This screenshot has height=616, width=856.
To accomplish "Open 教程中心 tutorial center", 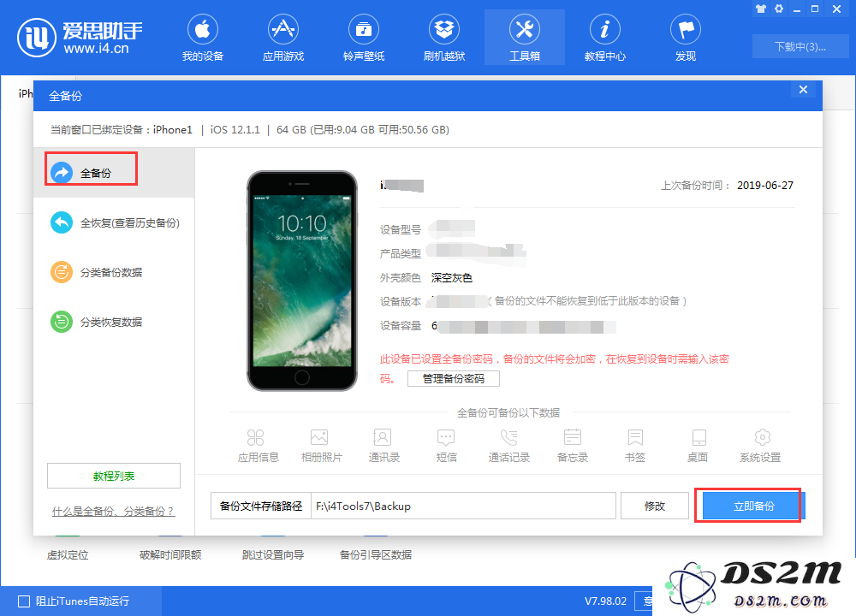I will click(605, 38).
